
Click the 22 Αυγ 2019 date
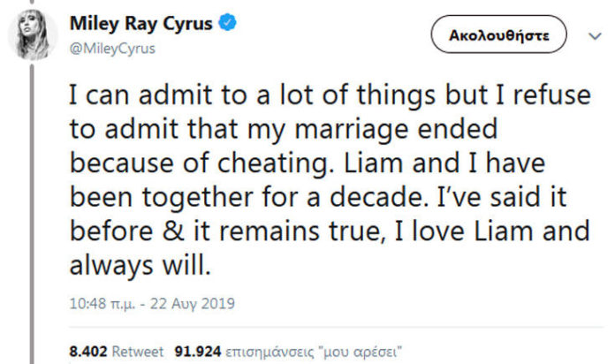(x=195, y=305)
